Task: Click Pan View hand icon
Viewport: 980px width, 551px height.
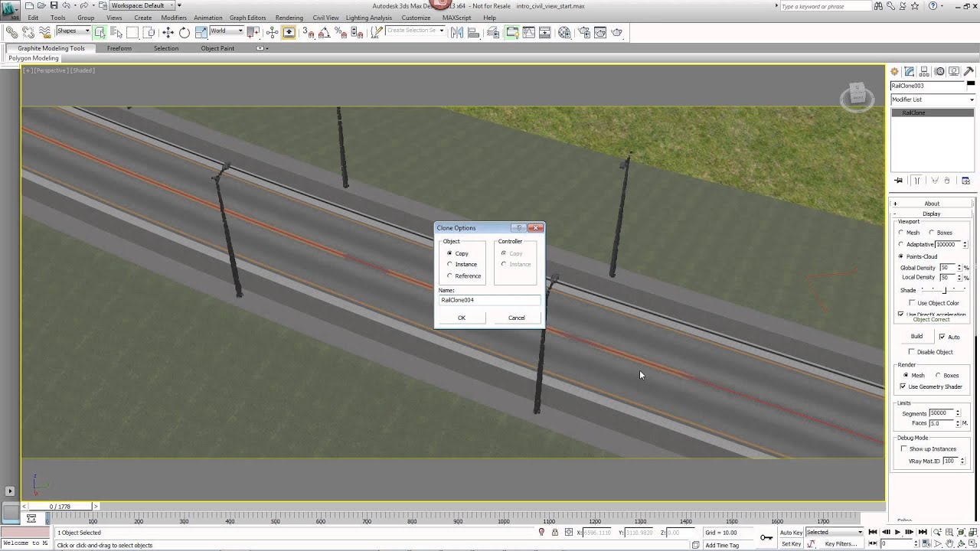Action: click(x=949, y=544)
